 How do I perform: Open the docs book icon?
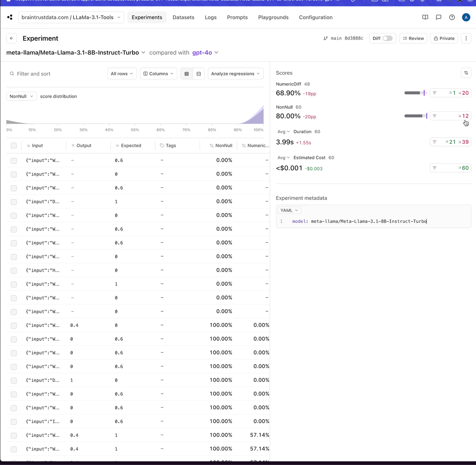point(425,17)
